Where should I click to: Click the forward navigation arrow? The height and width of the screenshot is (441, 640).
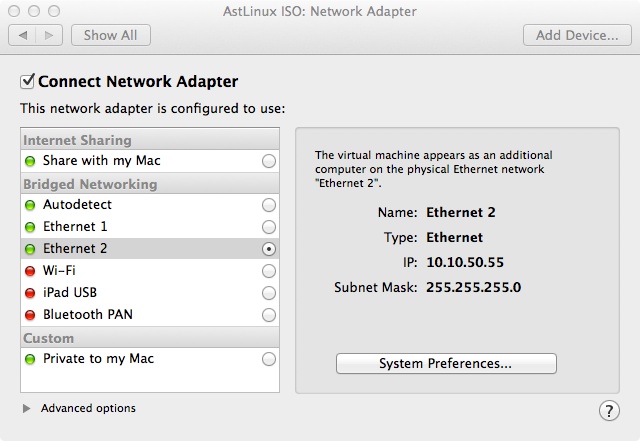click(x=49, y=36)
